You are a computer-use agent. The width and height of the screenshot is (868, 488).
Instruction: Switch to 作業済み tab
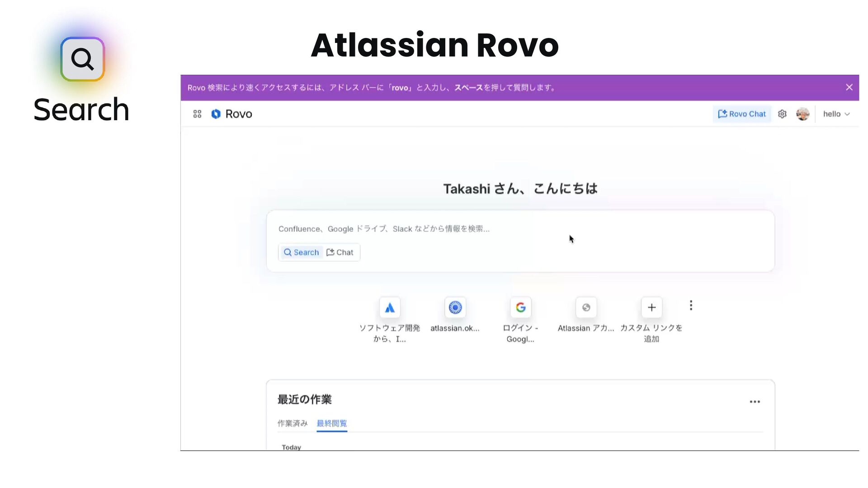tap(292, 423)
